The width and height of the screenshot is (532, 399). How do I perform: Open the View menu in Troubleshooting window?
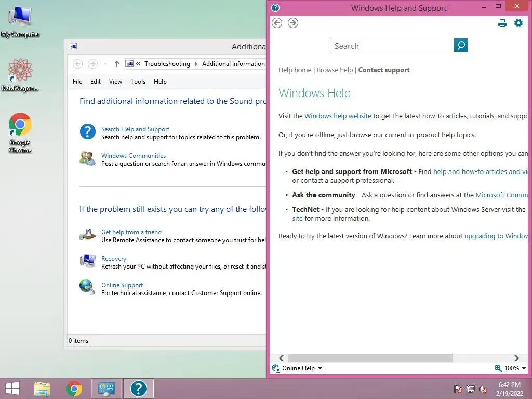pyautogui.click(x=115, y=82)
